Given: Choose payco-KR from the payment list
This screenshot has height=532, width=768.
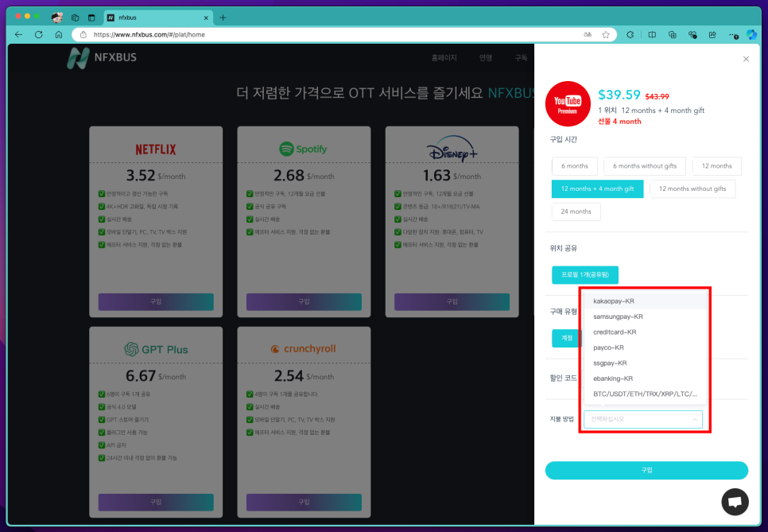Looking at the screenshot, I should tap(645, 348).
